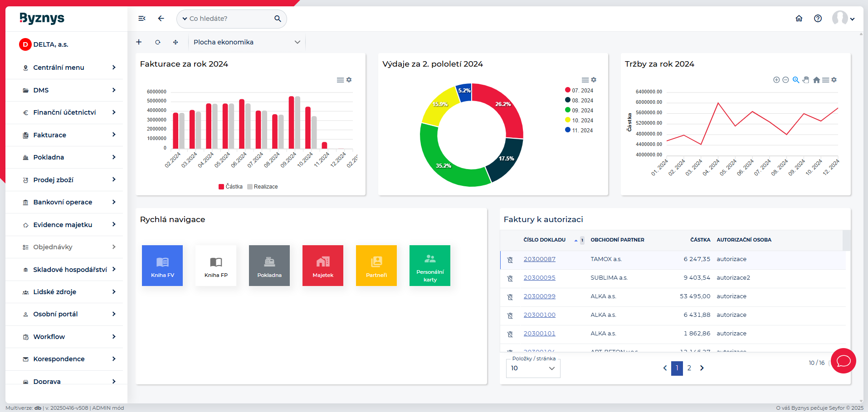Expand the user profile menu

tap(844, 19)
